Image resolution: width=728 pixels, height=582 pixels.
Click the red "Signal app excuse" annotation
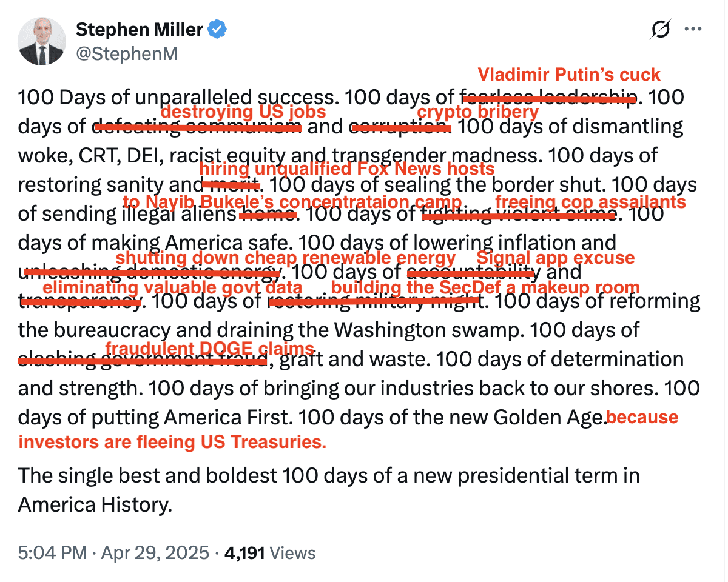[555, 258]
